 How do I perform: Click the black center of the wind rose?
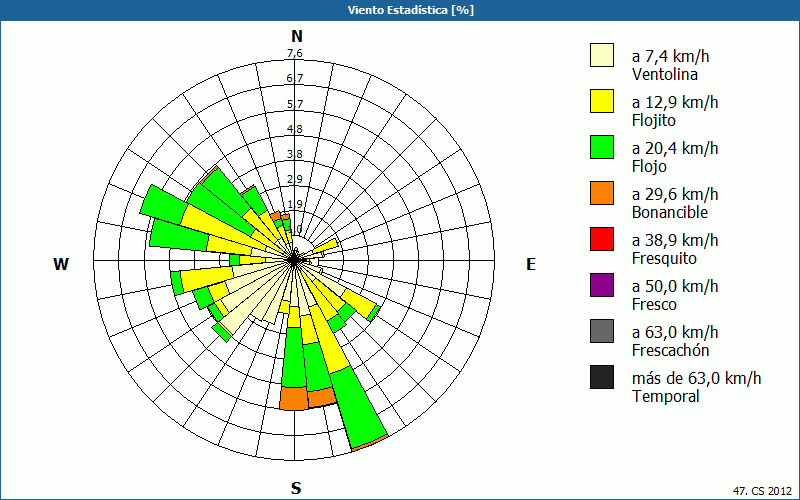(x=294, y=260)
